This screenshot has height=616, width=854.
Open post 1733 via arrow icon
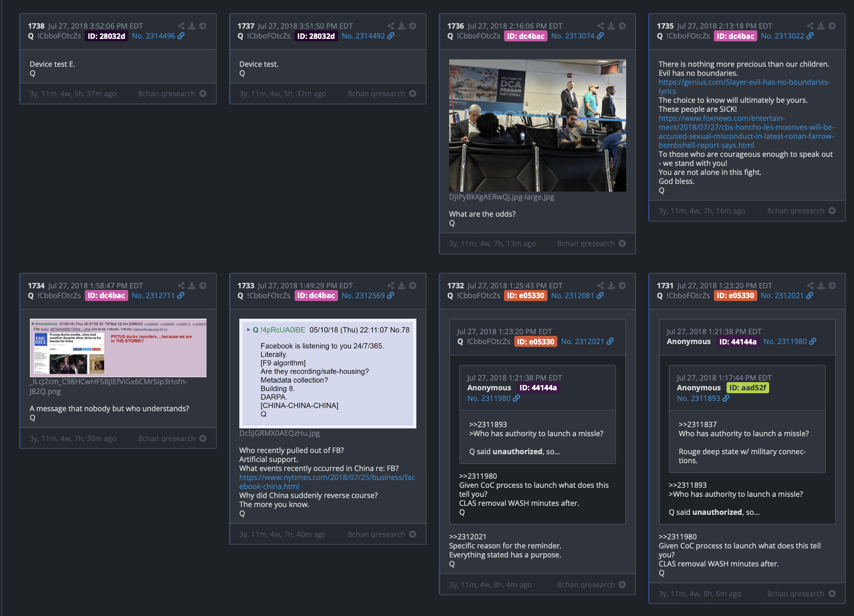click(x=413, y=285)
